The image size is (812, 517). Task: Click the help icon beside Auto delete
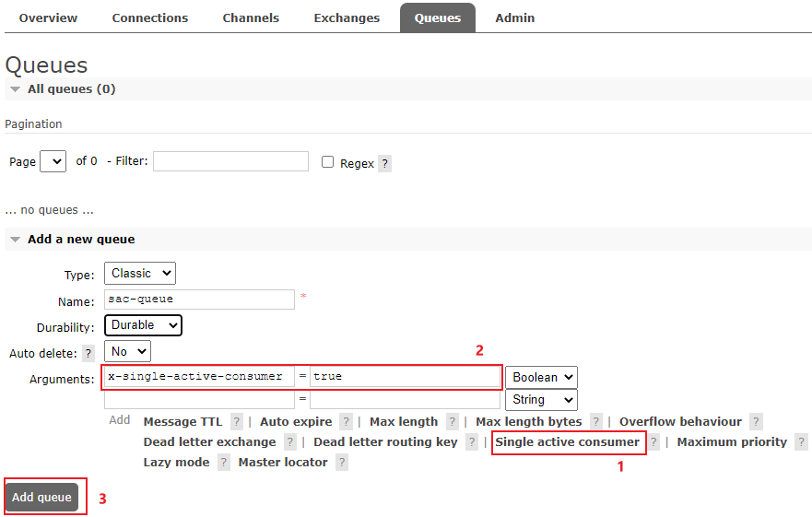click(x=88, y=353)
